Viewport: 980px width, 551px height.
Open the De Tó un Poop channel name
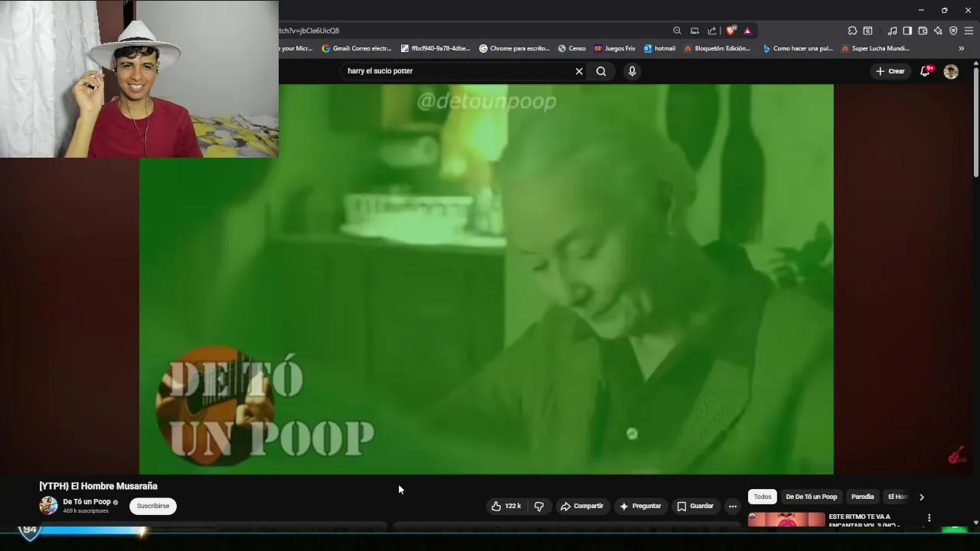click(x=87, y=502)
